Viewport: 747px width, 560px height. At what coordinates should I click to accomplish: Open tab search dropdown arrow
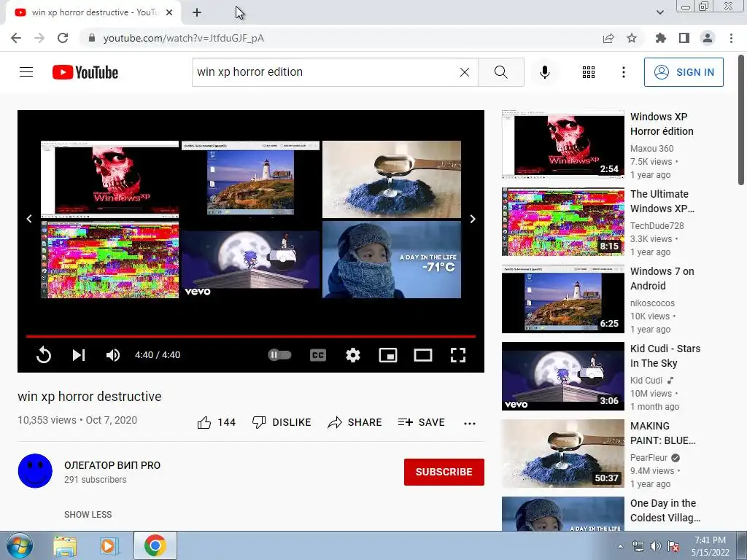point(659,12)
